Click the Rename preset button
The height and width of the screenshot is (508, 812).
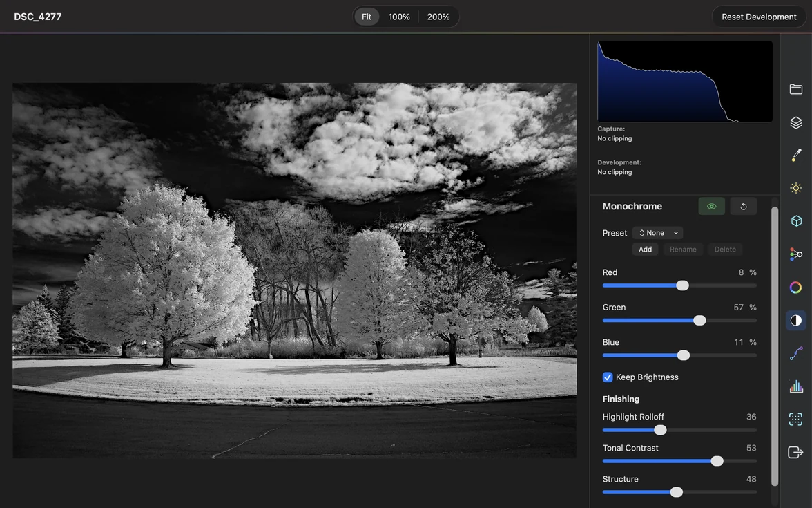click(x=683, y=250)
